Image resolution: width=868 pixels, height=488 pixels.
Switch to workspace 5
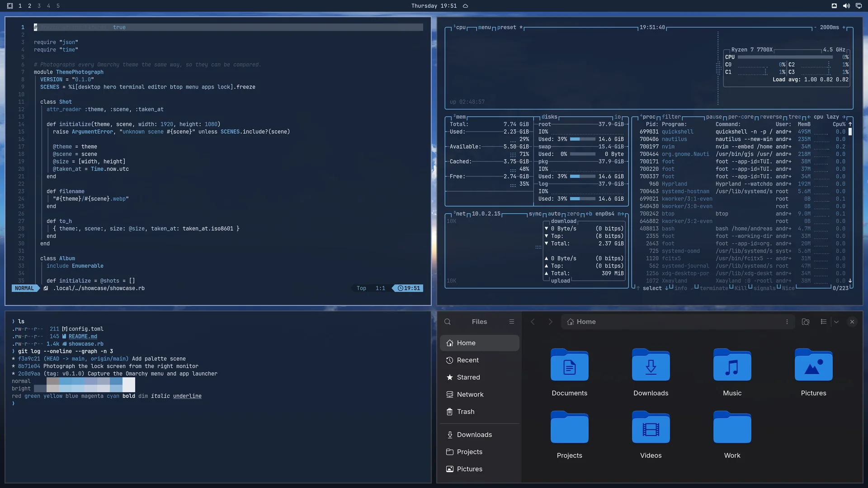(58, 6)
